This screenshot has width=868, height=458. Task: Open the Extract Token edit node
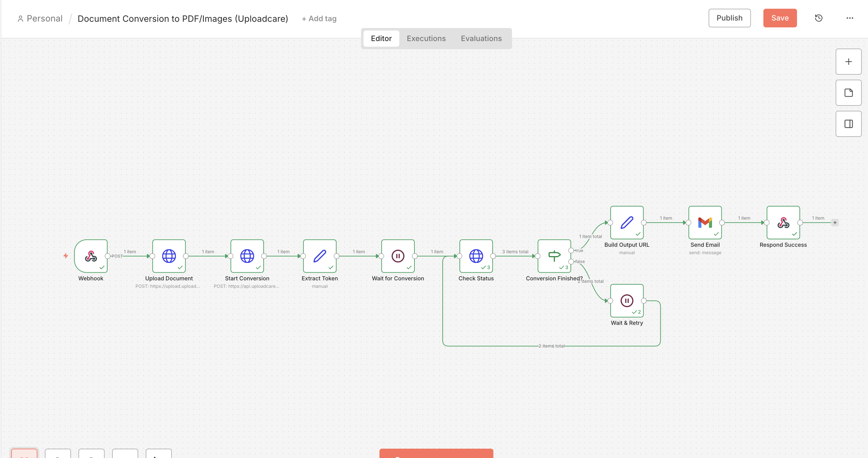click(x=320, y=256)
